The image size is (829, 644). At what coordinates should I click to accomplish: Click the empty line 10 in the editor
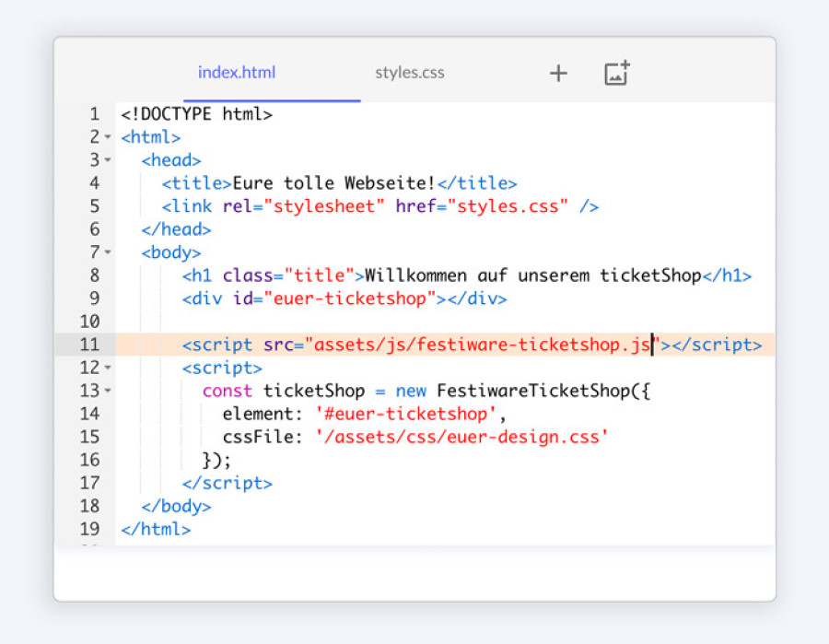(x=414, y=322)
